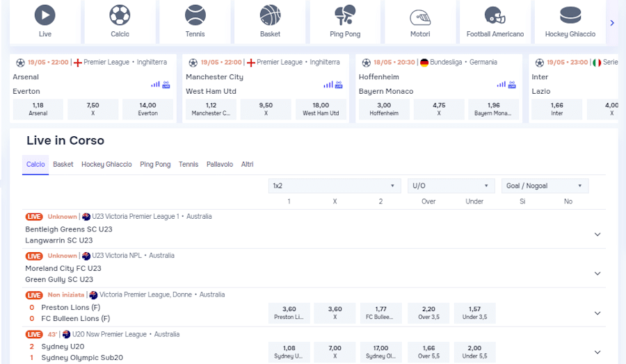Bet on Arsenal at odds 1,18

(x=38, y=109)
